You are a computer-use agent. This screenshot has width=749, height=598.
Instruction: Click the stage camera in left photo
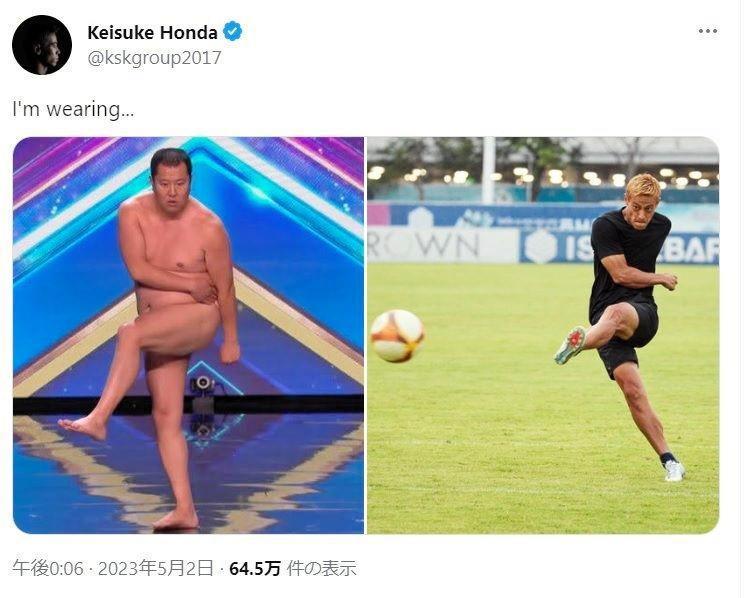click(x=203, y=386)
